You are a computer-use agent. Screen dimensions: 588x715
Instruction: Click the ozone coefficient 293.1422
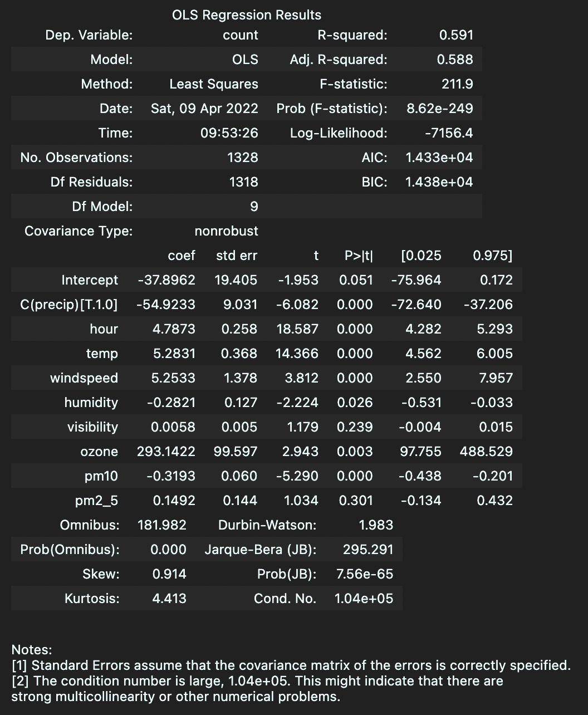(x=166, y=452)
